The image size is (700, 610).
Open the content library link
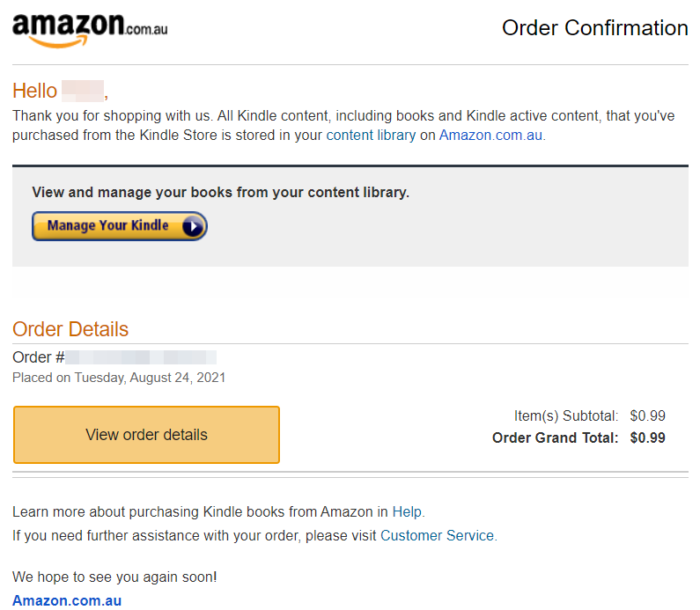371,136
